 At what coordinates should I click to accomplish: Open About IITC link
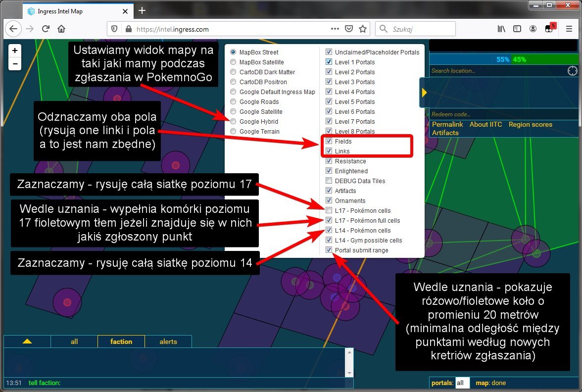[x=485, y=124]
